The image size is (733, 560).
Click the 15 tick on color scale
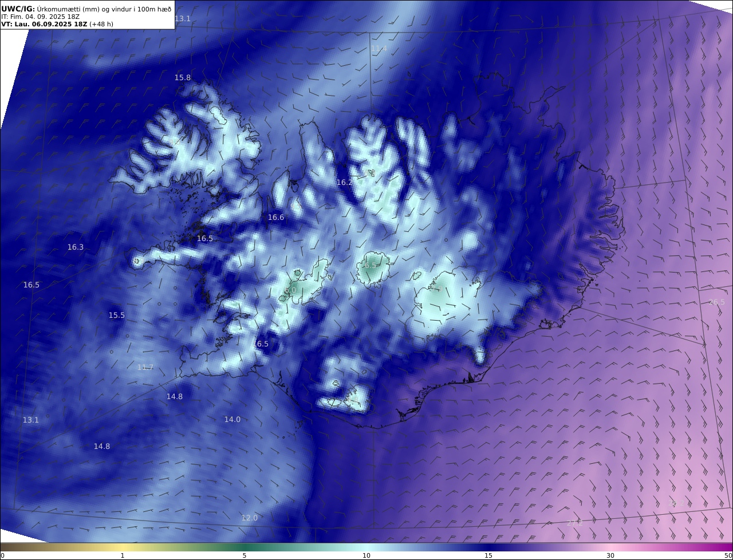[488, 555]
